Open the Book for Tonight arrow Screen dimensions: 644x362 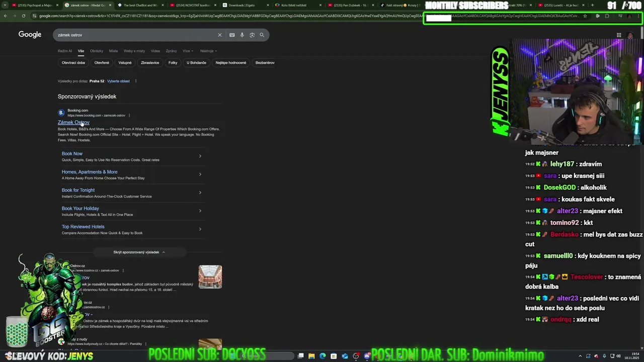click(x=200, y=193)
